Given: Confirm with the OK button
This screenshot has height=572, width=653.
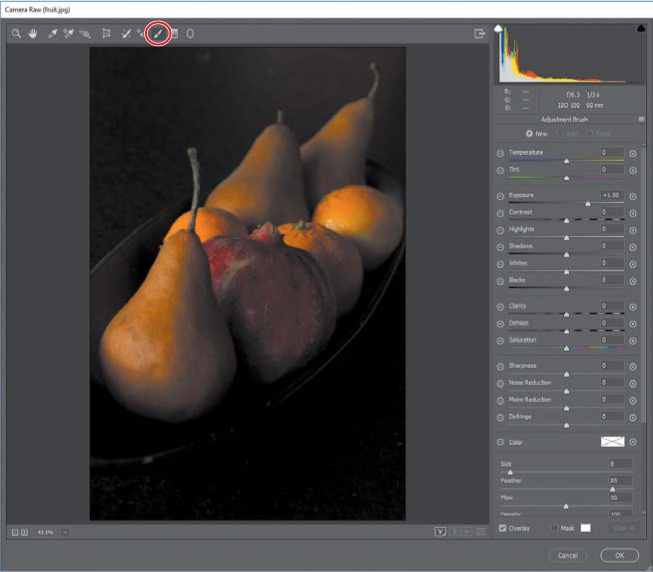Looking at the screenshot, I should 619,555.
